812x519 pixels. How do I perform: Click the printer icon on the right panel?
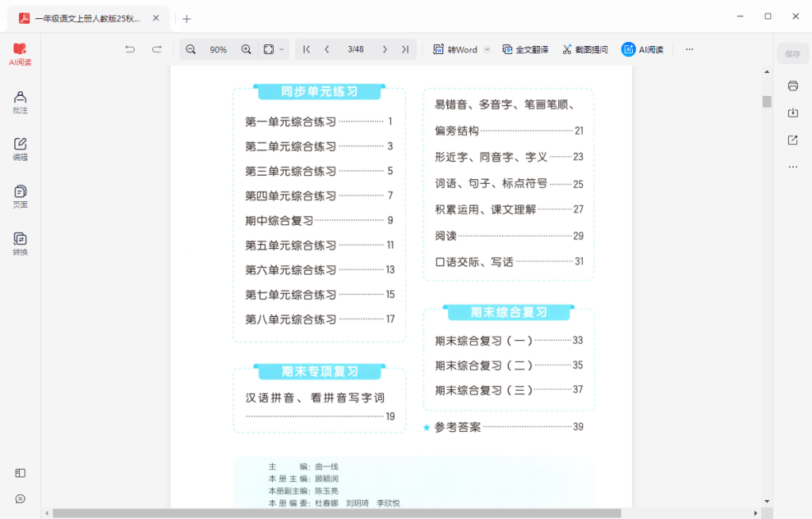click(x=793, y=86)
